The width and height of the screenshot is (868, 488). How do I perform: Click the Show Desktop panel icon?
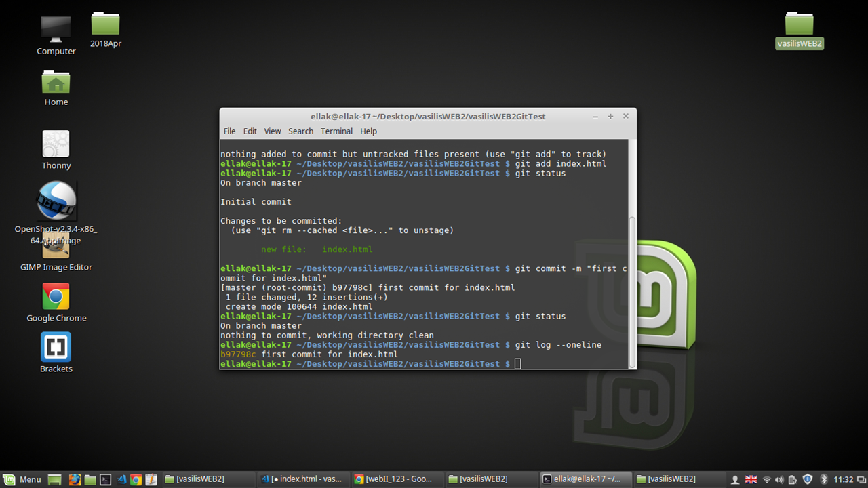point(55,479)
